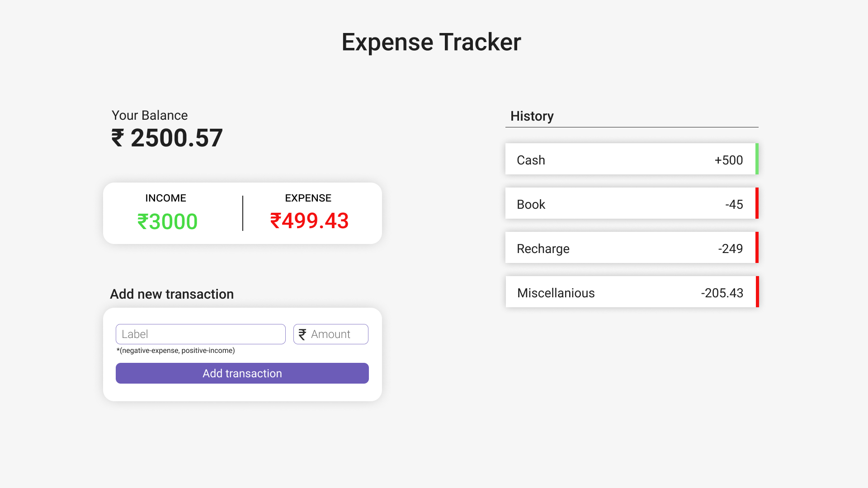Click the red marker on Recharge entry
868x488 pixels.
[x=757, y=248]
